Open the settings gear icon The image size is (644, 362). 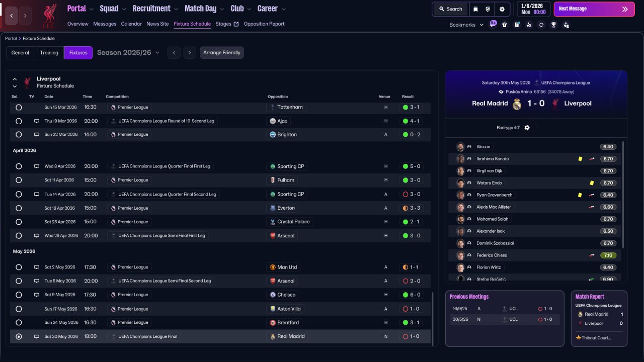point(502,9)
